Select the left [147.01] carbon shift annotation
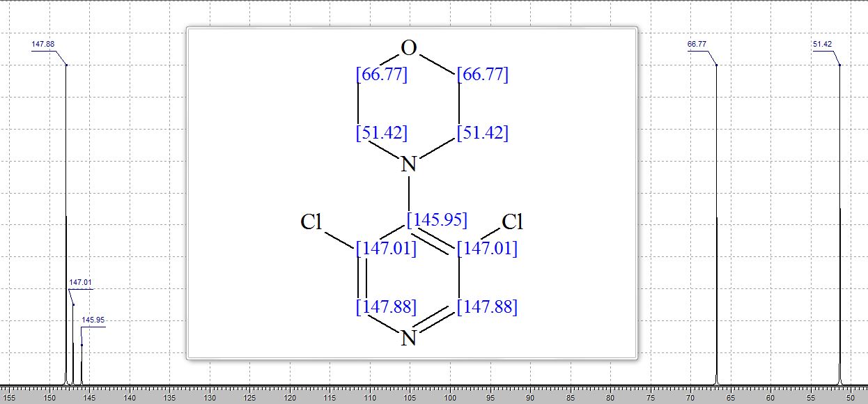This screenshot has height=404, width=868. click(386, 248)
